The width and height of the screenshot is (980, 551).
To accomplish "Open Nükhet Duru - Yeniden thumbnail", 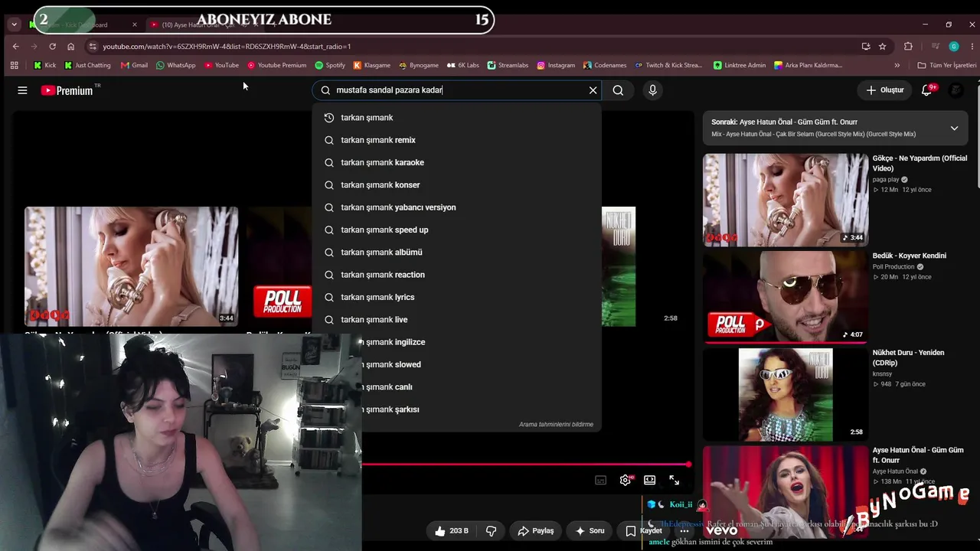I will point(786,395).
